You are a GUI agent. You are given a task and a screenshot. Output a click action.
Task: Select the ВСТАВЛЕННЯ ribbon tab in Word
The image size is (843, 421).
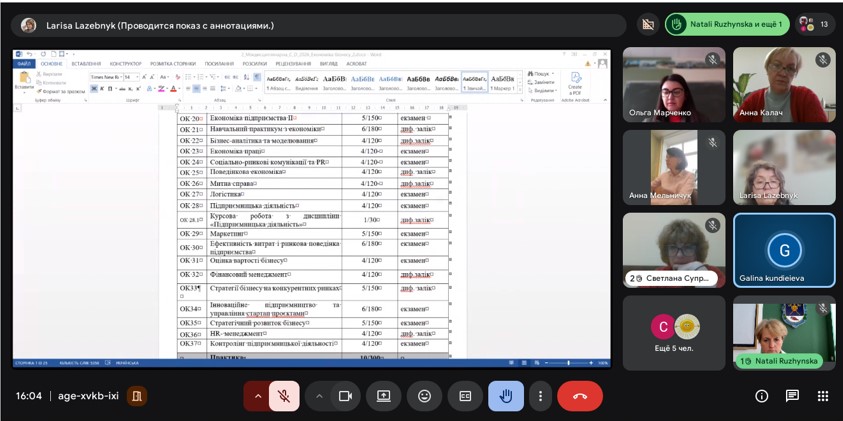(86, 63)
